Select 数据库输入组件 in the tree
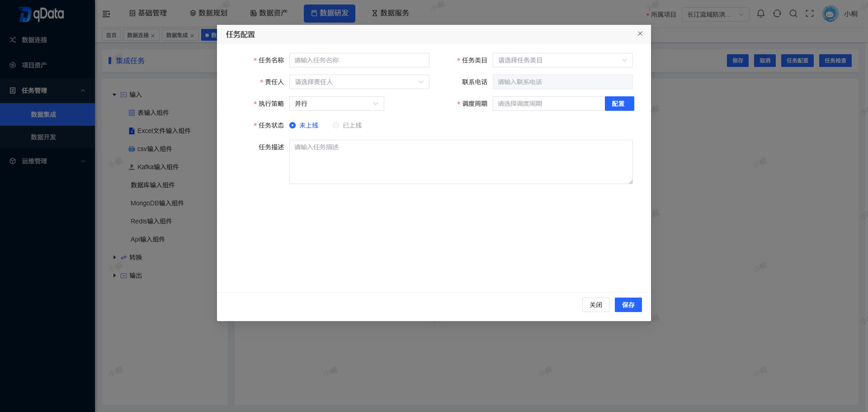 [153, 185]
